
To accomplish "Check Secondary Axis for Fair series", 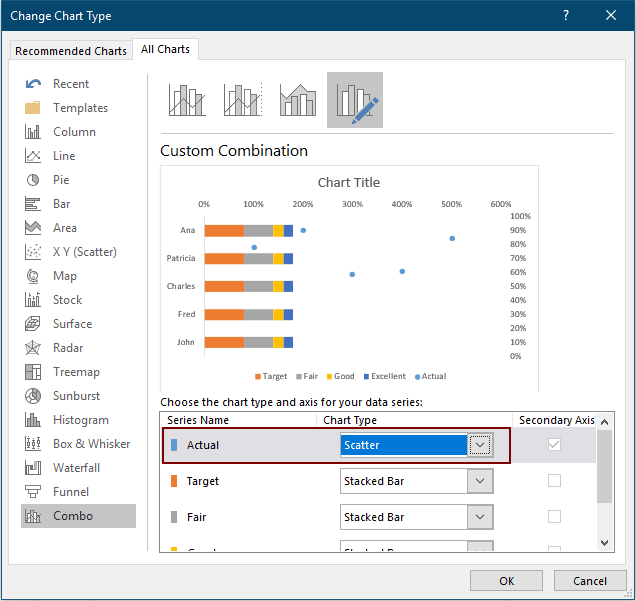I will 554,517.
